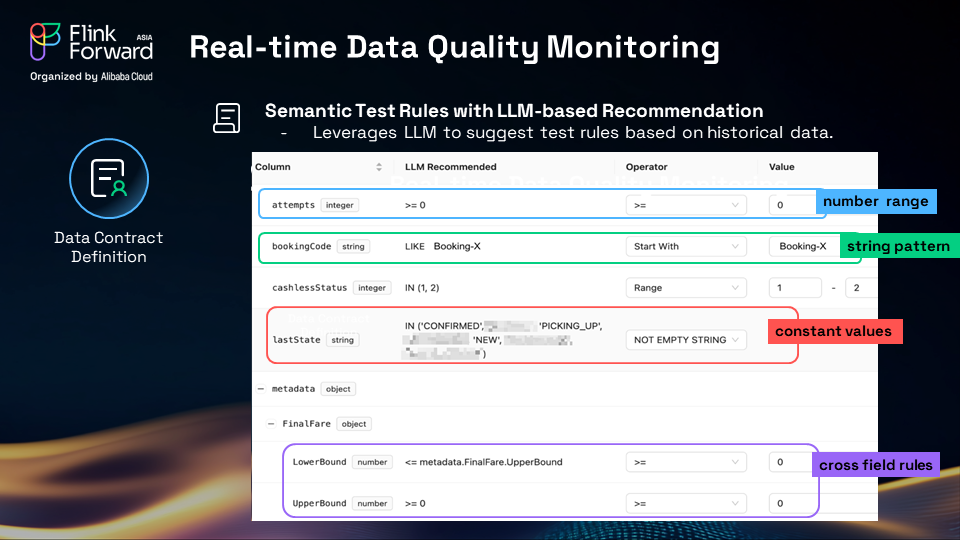Viewport: 960px width, 540px height.
Task: Click the number tag on LowerBound
Action: click(372, 462)
